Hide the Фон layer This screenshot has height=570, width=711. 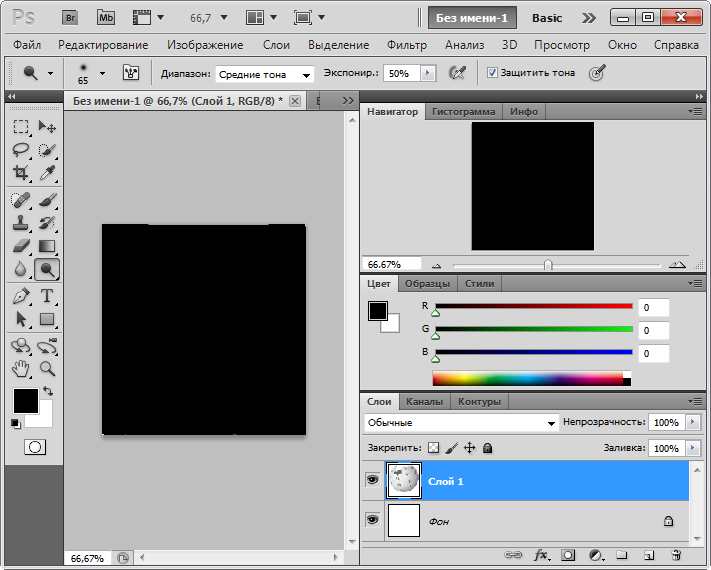tap(372, 519)
